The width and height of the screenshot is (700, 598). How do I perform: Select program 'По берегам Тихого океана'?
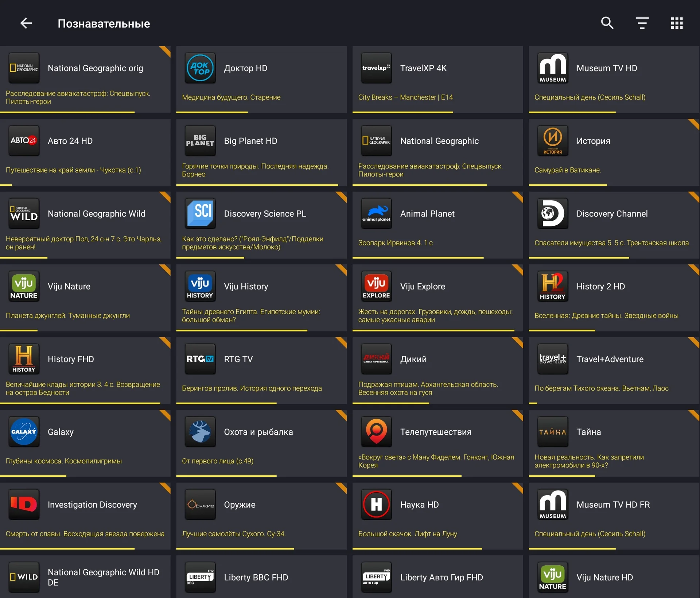(602, 388)
